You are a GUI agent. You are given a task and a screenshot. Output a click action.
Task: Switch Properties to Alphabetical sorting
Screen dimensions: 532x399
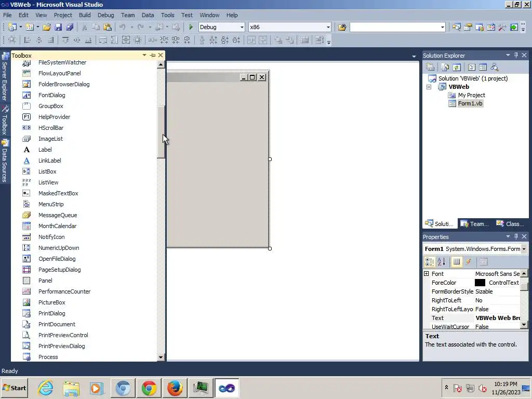pyautogui.click(x=442, y=262)
